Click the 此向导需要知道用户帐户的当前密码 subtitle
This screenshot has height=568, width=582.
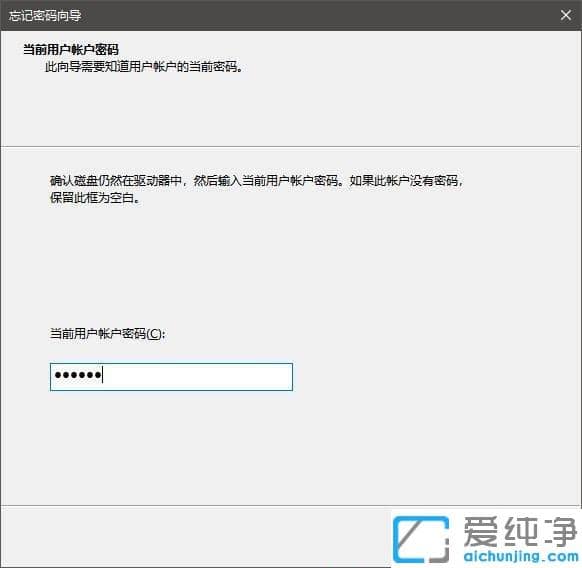click(x=144, y=67)
